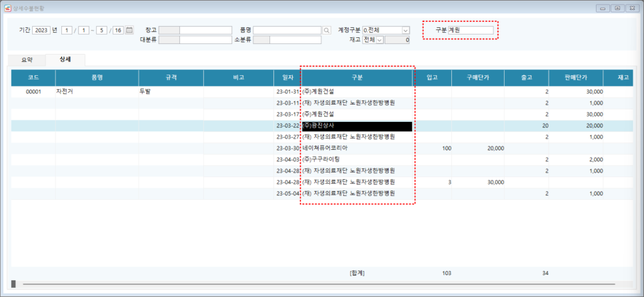This screenshot has height=297, width=644.
Task: Select the 두발 spec cell
Action: click(x=171, y=92)
